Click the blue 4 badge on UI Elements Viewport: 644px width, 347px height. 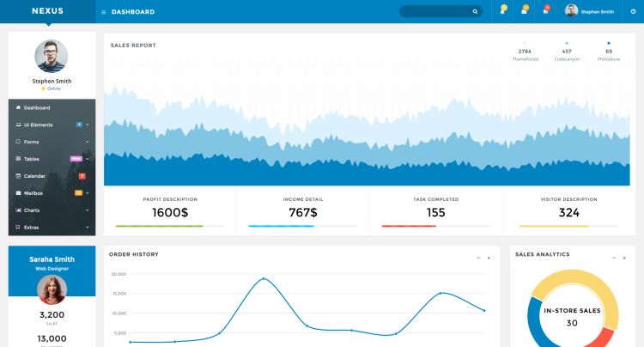(79, 125)
